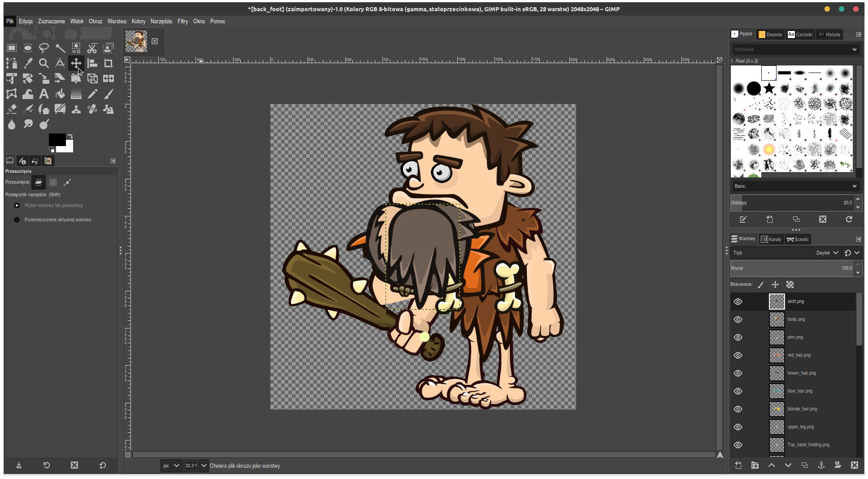Select the red_hair.png layer
The height and width of the screenshot is (479, 868).
click(799, 355)
